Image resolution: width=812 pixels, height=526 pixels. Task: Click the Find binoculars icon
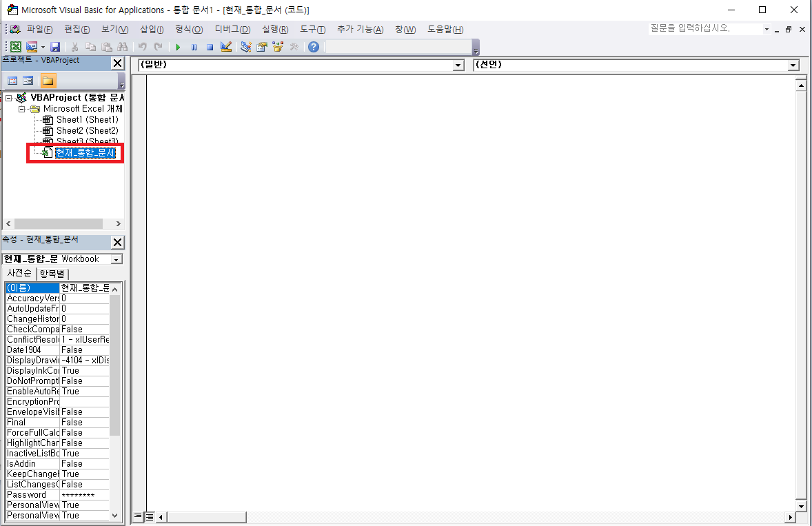(123, 47)
